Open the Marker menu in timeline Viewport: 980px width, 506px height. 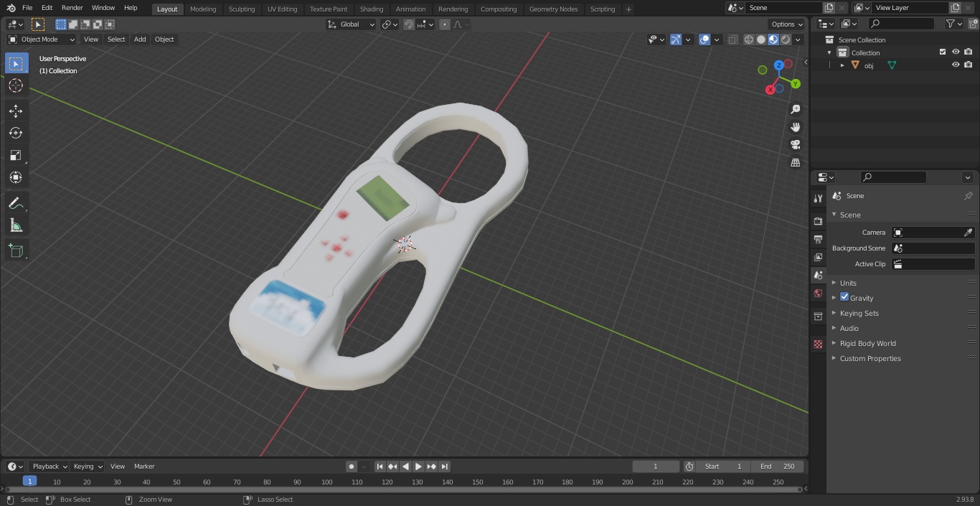click(144, 467)
